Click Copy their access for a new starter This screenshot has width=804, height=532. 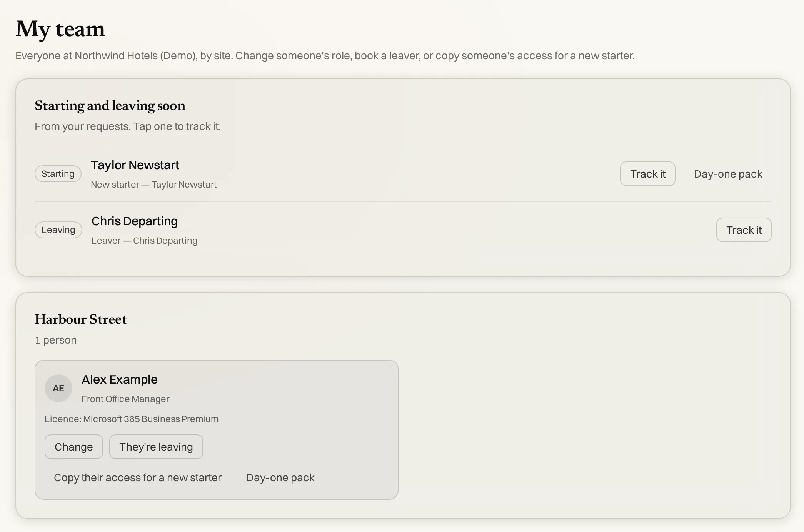(x=138, y=477)
